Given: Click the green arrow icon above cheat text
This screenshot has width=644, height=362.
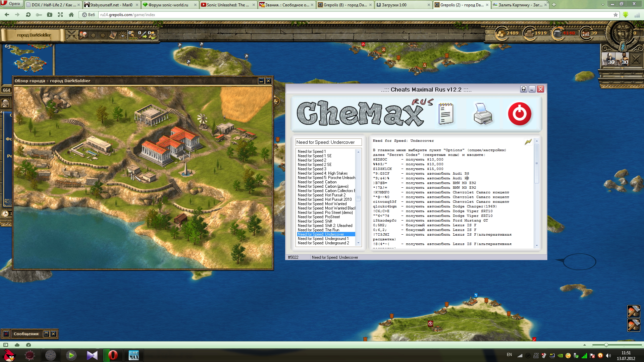Looking at the screenshot, I should click(528, 142).
